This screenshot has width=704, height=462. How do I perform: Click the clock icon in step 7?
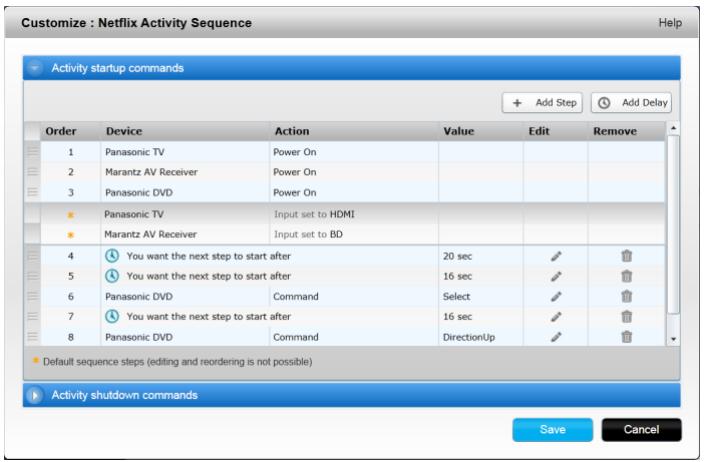(x=112, y=317)
